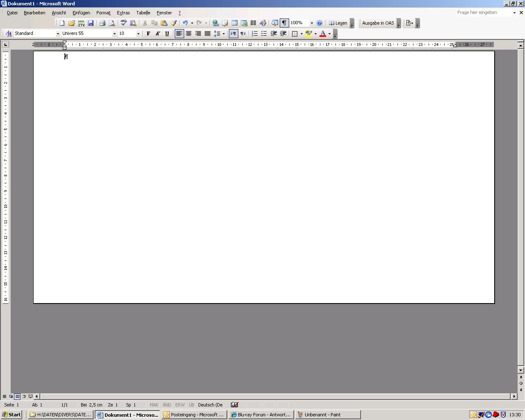Run spelling and grammar check
Screen dimensions: 525x420
123,23
